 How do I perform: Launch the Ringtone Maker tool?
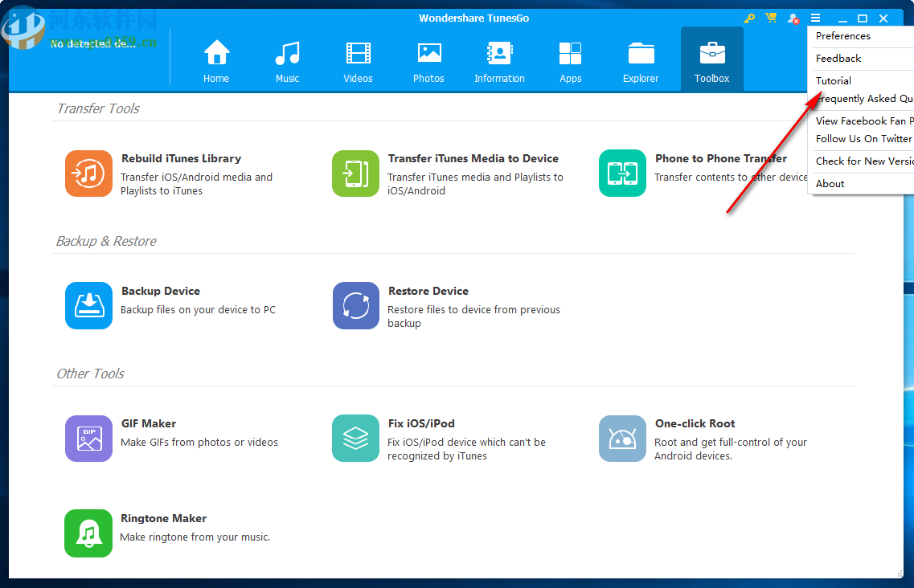coord(88,533)
